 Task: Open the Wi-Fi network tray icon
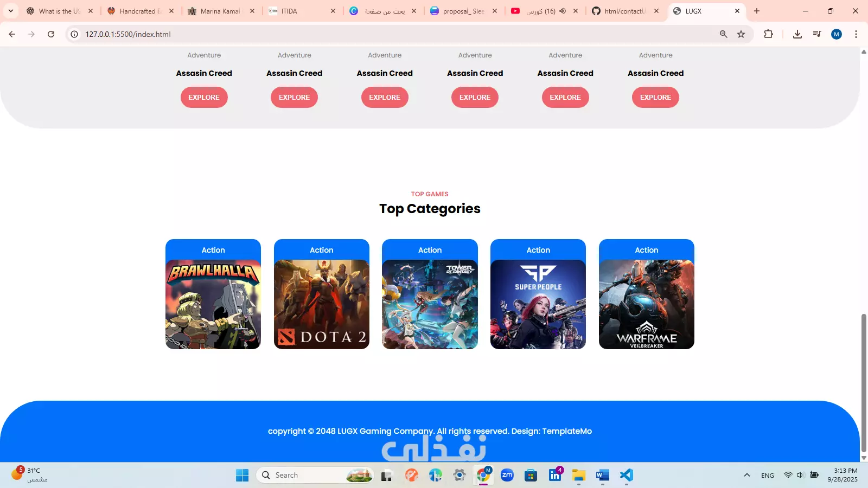tap(788, 475)
